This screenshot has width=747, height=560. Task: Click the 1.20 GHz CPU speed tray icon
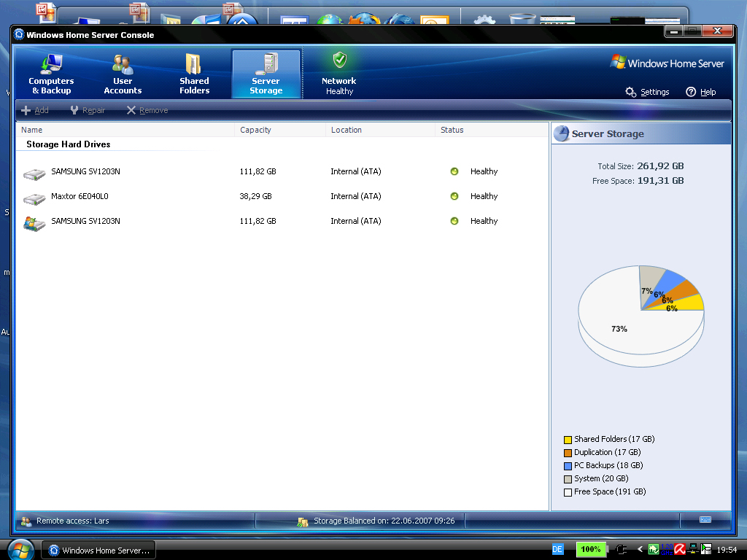click(x=667, y=550)
